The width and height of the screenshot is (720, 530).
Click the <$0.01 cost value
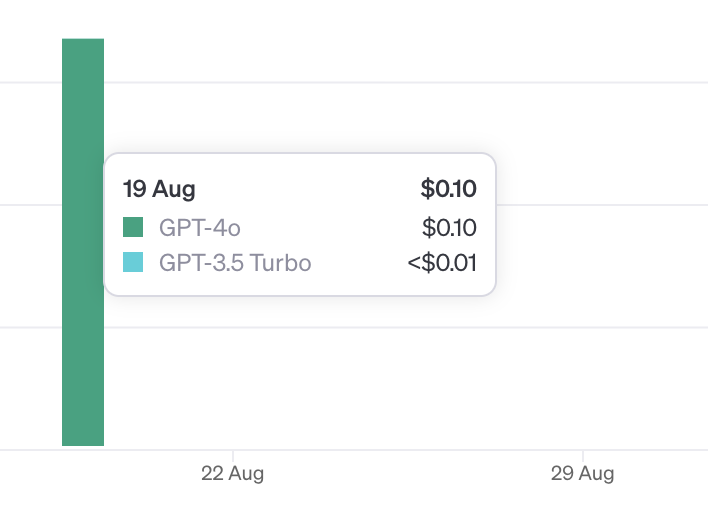click(442, 263)
